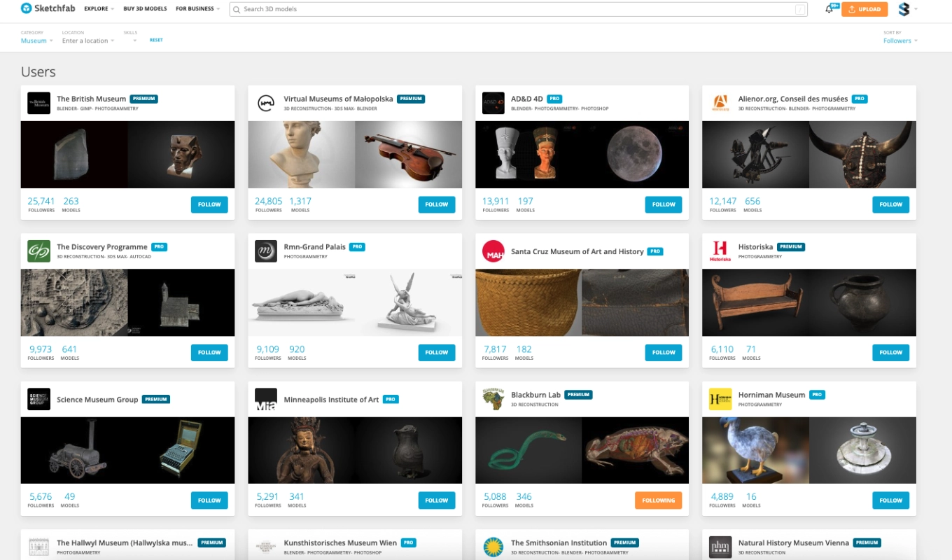Click Santa Cruz Museum MAH avatar
Screen dimensions: 952x560
pyautogui.click(x=493, y=251)
